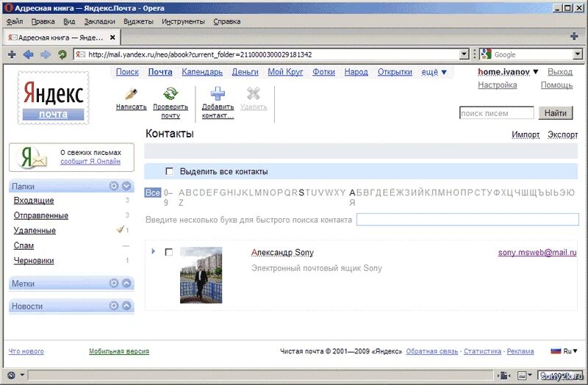Open settings gear of Новости panel

coord(114,306)
